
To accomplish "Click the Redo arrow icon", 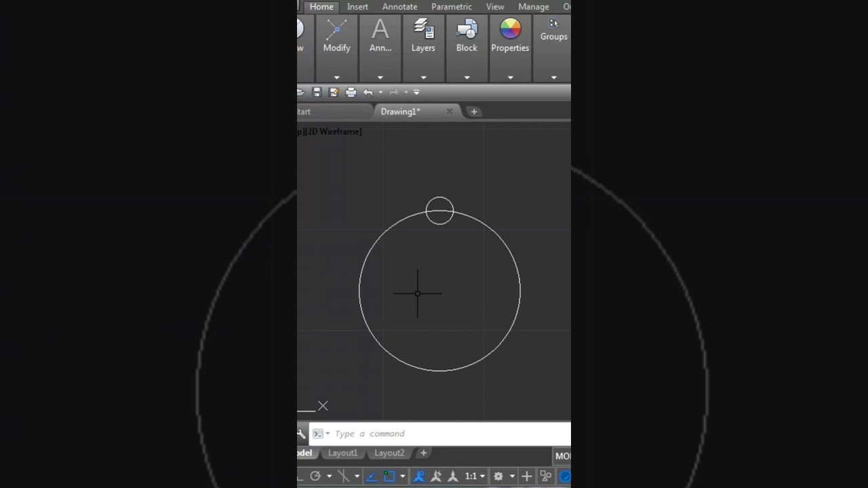I will [x=394, y=92].
